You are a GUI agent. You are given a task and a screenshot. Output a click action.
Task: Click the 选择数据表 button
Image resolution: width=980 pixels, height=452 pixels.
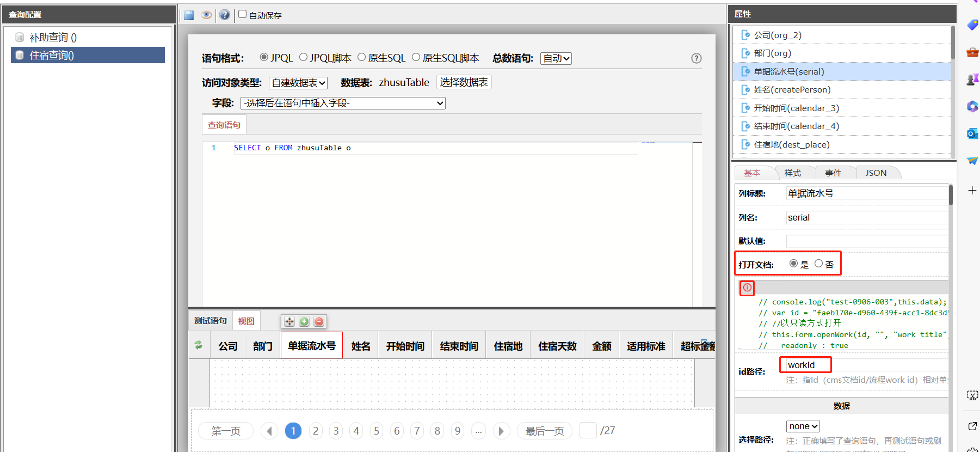464,82
